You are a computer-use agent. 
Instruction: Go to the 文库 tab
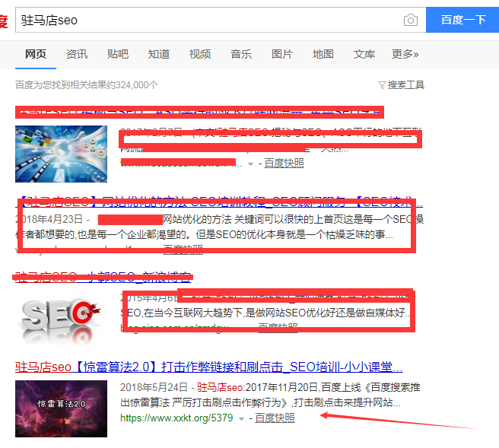(x=364, y=54)
